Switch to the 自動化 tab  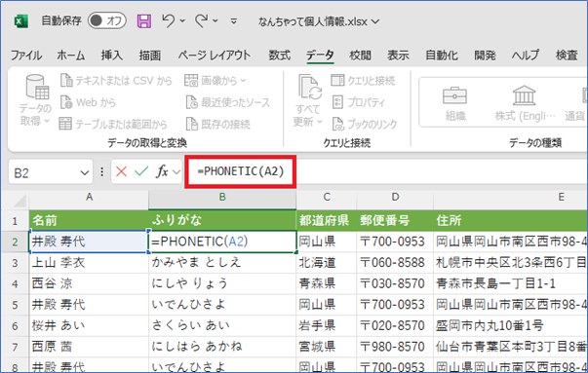[x=442, y=56]
